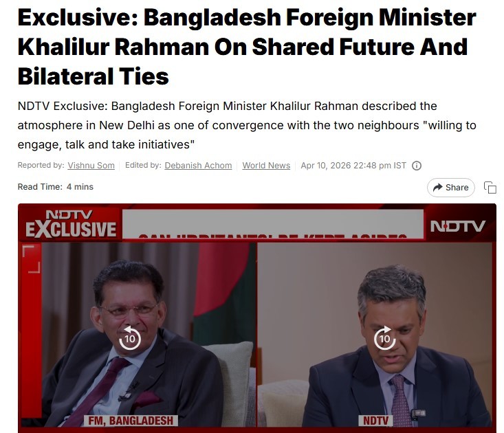Viewport: 504px width, 433px height.
Task: Open the info icon beside the timestamp
Action: (417, 166)
